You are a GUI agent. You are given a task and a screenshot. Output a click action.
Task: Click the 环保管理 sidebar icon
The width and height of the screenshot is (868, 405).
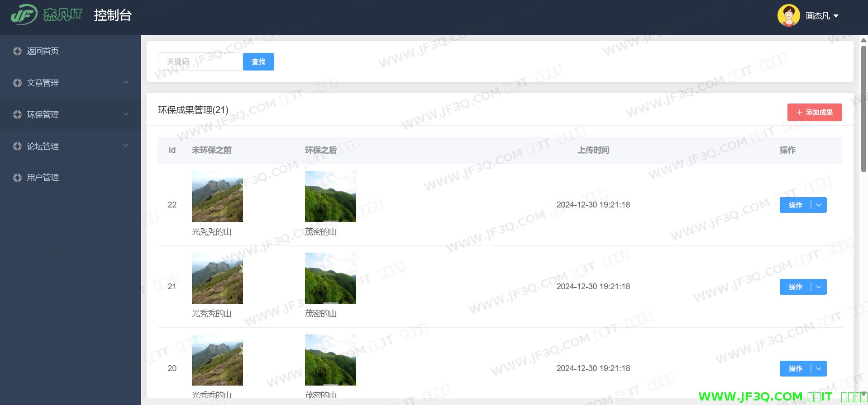(17, 114)
